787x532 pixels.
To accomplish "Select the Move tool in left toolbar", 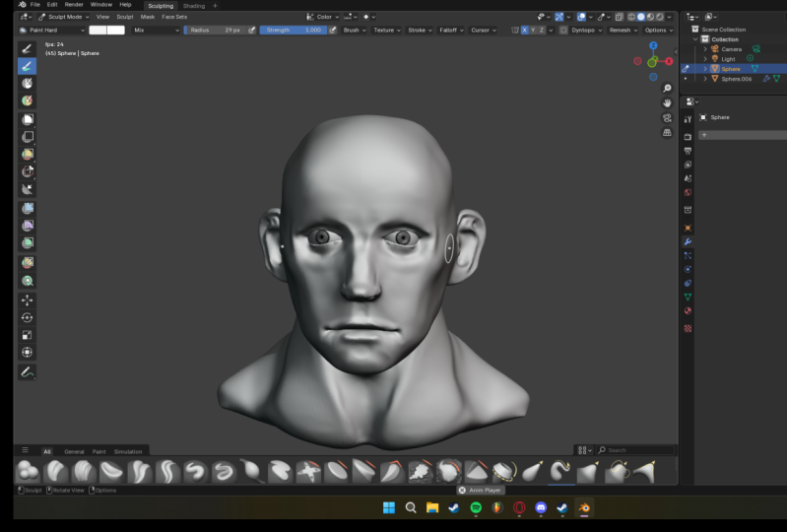I will pyautogui.click(x=28, y=300).
